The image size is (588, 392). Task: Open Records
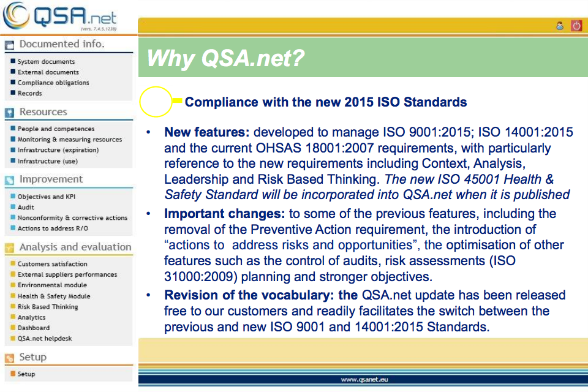click(29, 93)
